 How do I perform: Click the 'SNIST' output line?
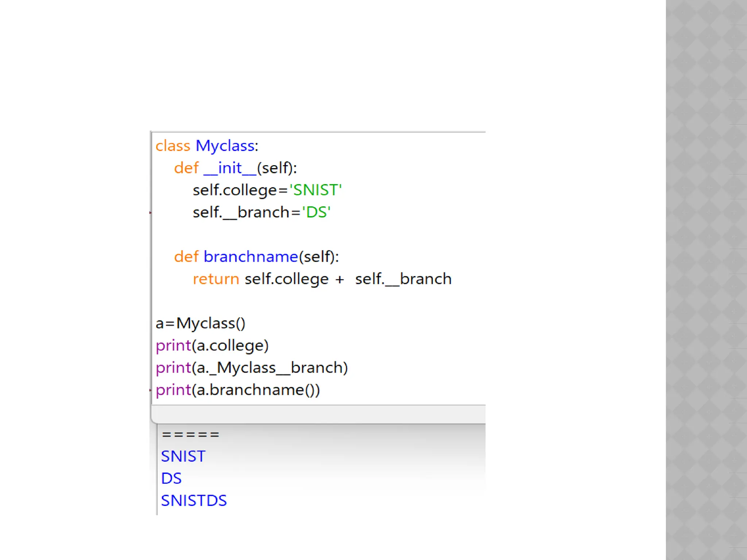point(183,456)
